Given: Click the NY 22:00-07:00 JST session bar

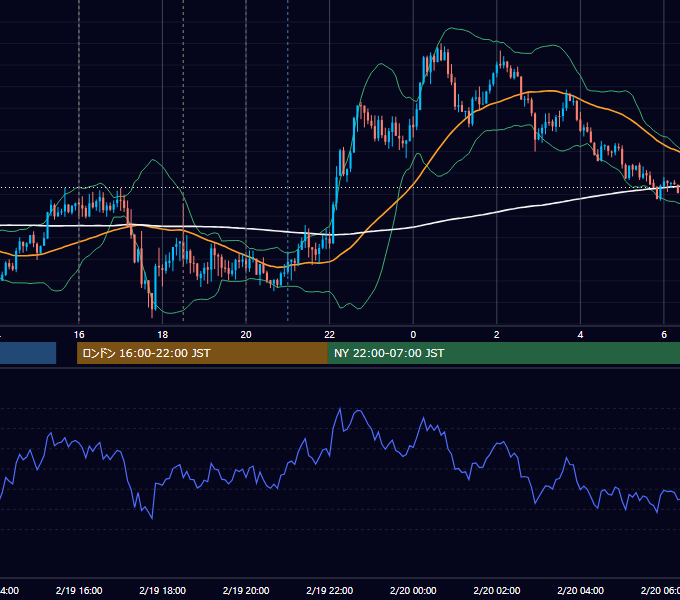Looking at the screenshot, I should [503, 353].
